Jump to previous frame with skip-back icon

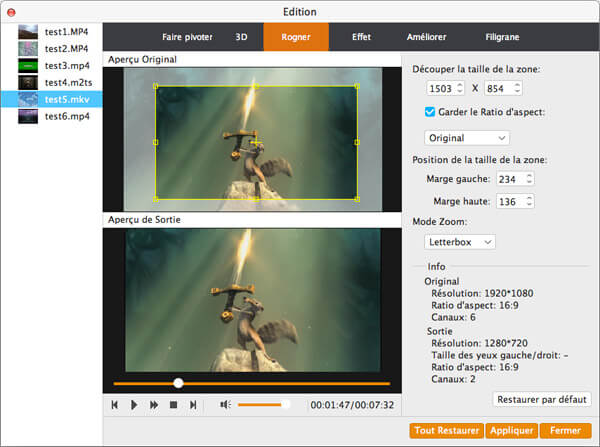pyautogui.click(x=114, y=405)
